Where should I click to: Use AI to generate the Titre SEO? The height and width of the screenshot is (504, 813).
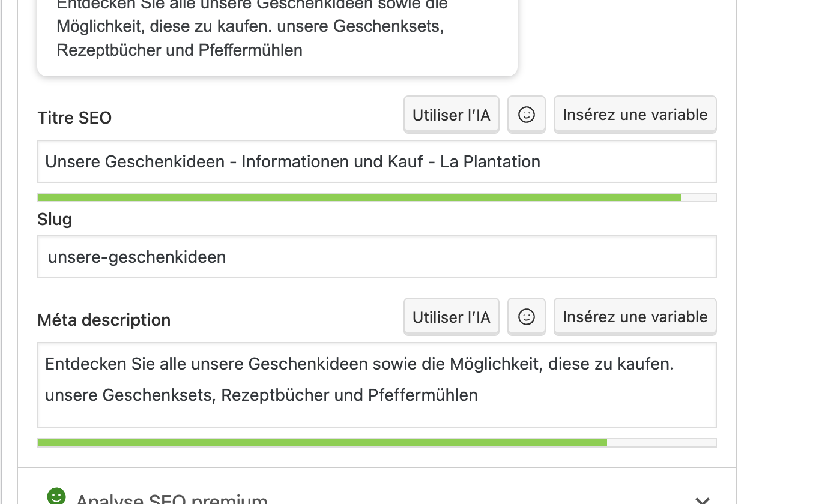(452, 114)
